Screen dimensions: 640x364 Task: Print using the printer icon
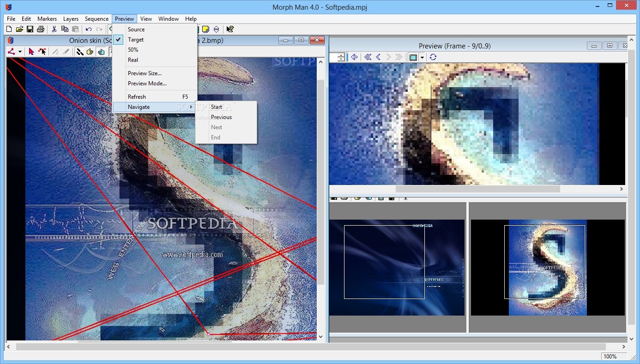[x=41, y=30]
